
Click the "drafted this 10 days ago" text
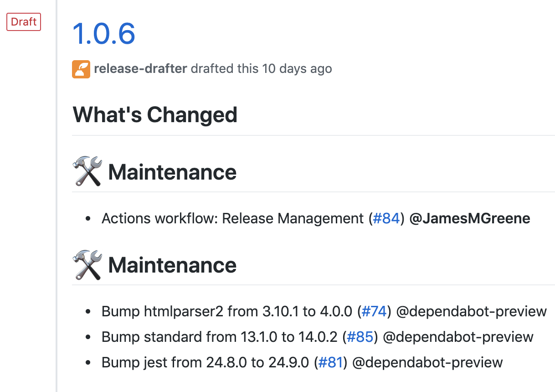click(261, 69)
